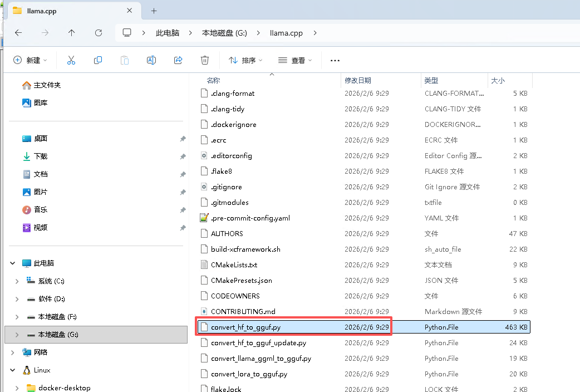Click 本地磁盘 (G:) breadcrumb in address bar

[224, 33]
